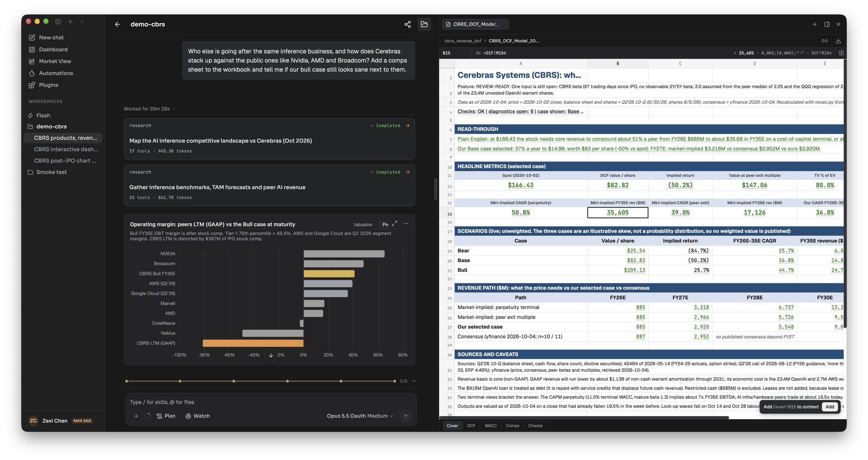Click the scroll-to-bottom arrow button
868x460 pixels.
271,355
